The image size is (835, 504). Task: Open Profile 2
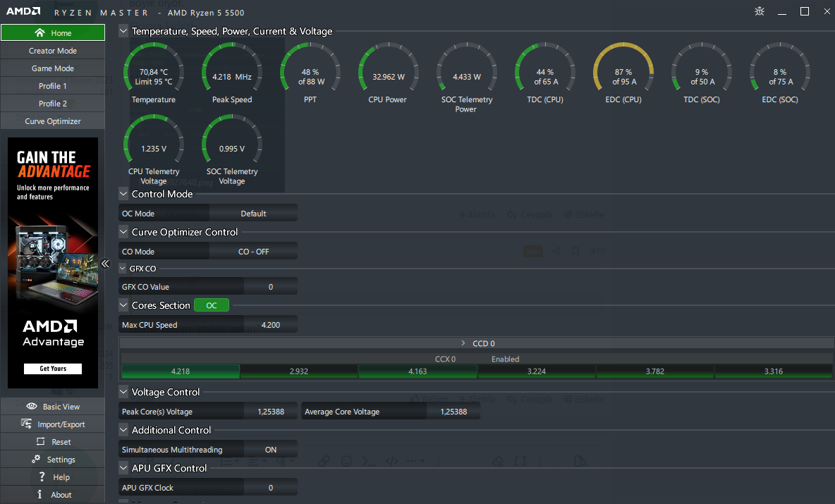pyautogui.click(x=53, y=103)
